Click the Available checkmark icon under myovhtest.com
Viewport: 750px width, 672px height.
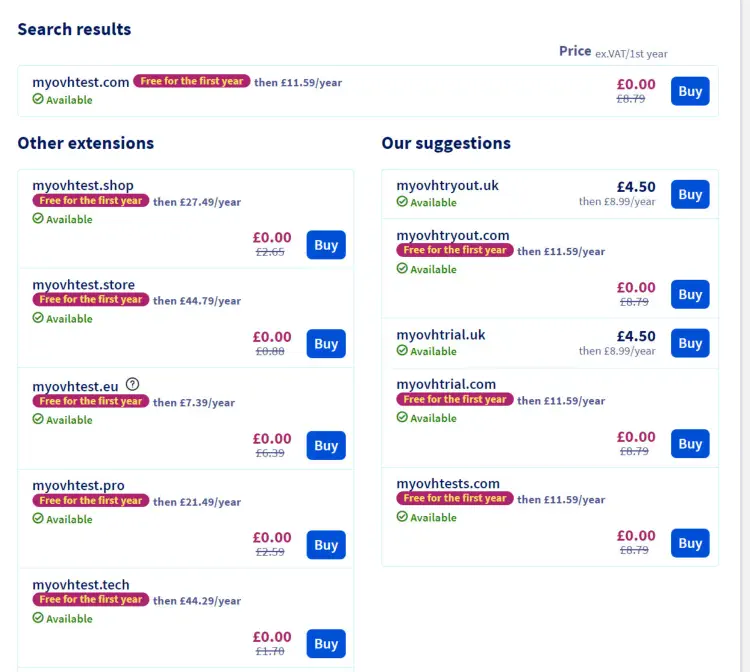(38, 100)
